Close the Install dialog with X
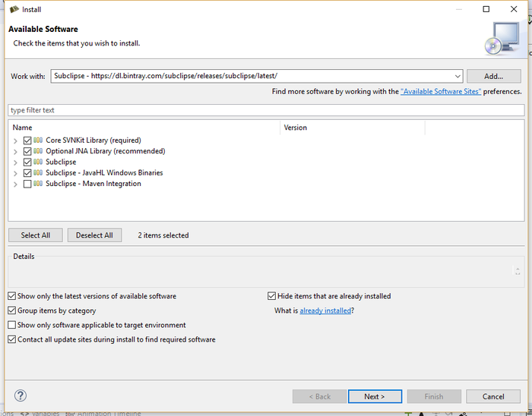532x416 pixels. tap(514, 9)
